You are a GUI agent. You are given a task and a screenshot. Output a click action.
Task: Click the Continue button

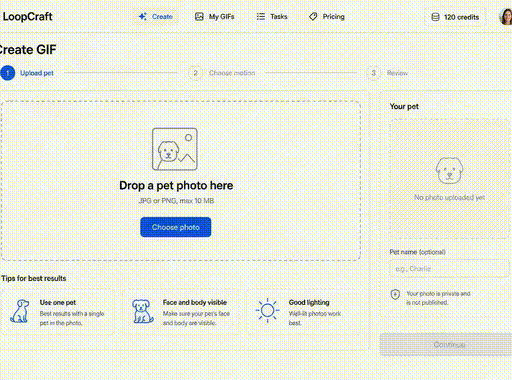(449, 344)
